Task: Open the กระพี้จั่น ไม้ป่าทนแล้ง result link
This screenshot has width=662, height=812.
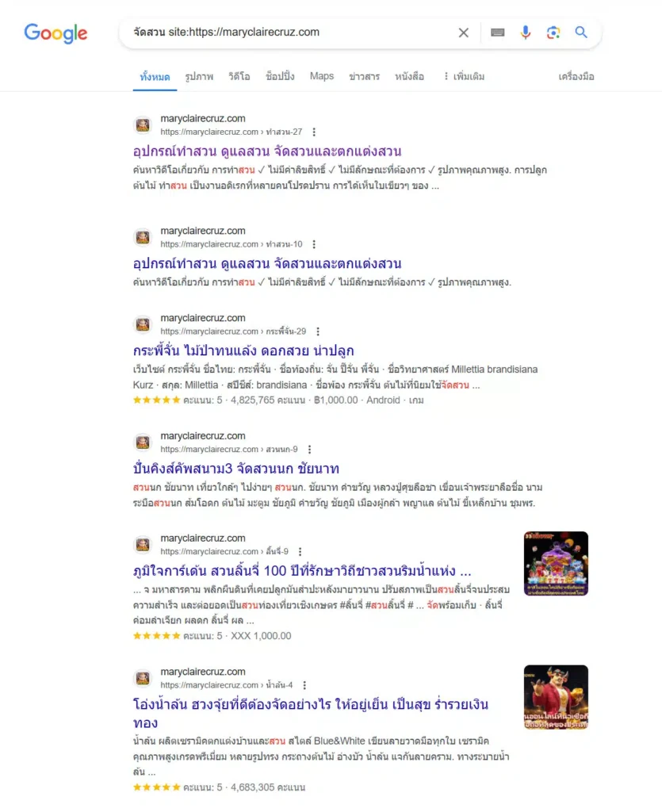Action: [243, 350]
